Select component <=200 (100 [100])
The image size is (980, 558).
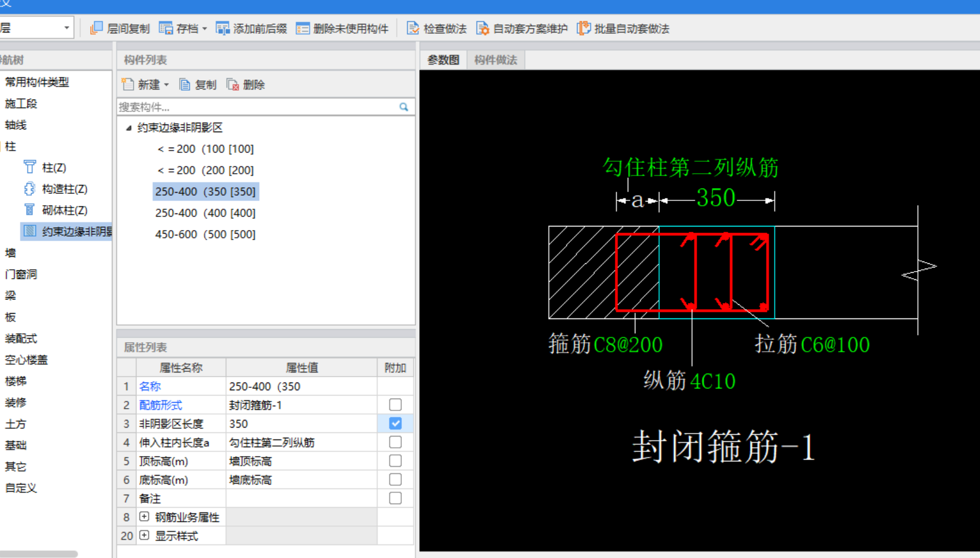pyautogui.click(x=206, y=149)
